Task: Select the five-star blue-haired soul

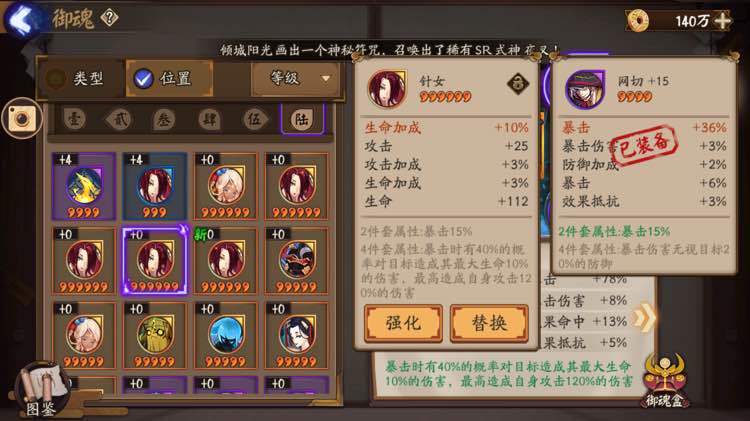Action: point(225,335)
